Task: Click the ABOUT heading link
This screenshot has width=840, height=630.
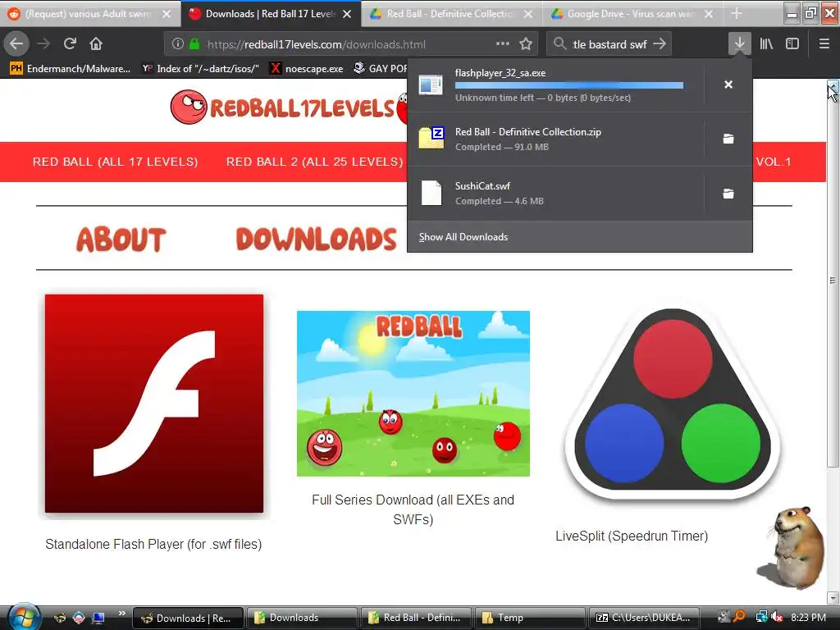Action: coord(121,239)
